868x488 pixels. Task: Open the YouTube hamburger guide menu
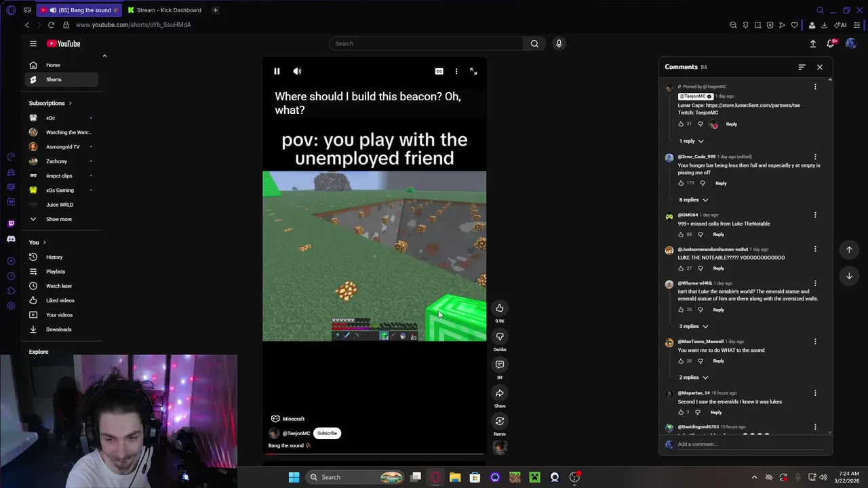click(x=33, y=43)
